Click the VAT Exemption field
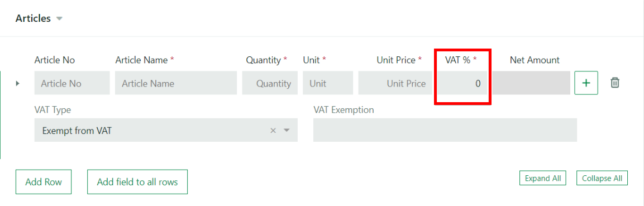The image size is (644, 206). 445,130
